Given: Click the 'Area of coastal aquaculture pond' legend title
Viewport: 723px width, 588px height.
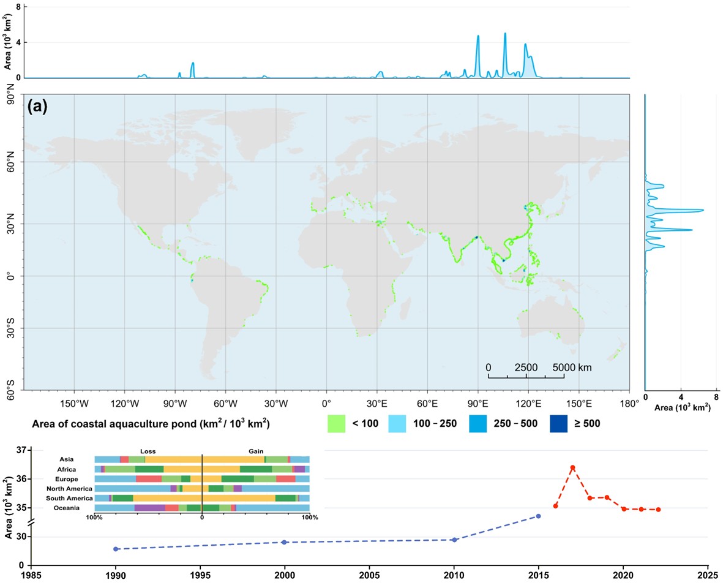Looking at the screenshot, I should click(x=151, y=424).
